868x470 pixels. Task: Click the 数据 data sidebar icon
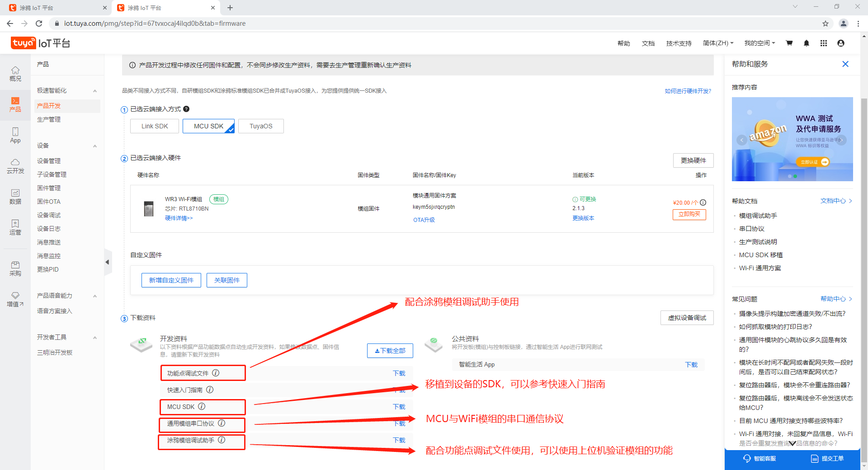(15, 197)
